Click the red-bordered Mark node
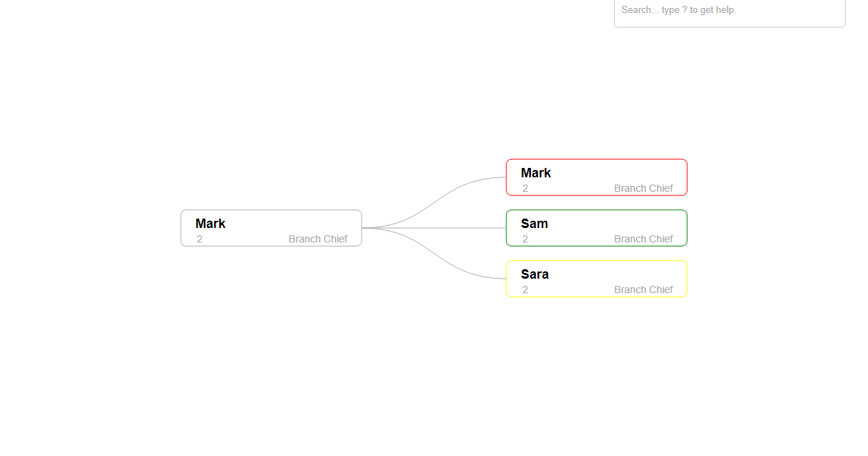 pyautogui.click(x=596, y=177)
